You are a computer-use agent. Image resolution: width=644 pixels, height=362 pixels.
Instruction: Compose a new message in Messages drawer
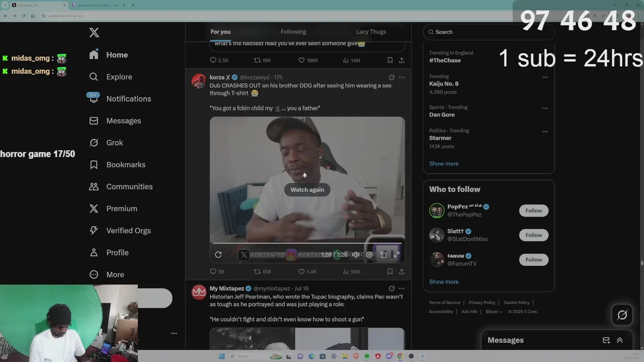pos(606,340)
